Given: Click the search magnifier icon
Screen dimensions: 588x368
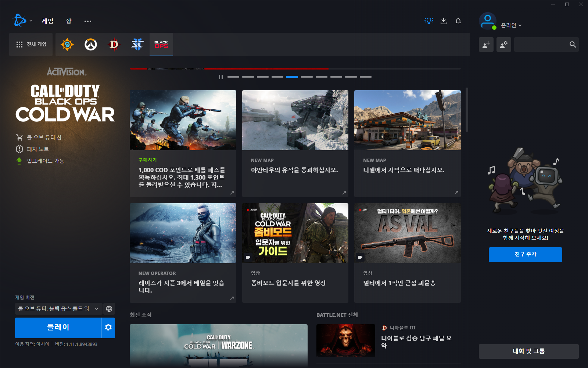Looking at the screenshot, I should point(573,45).
